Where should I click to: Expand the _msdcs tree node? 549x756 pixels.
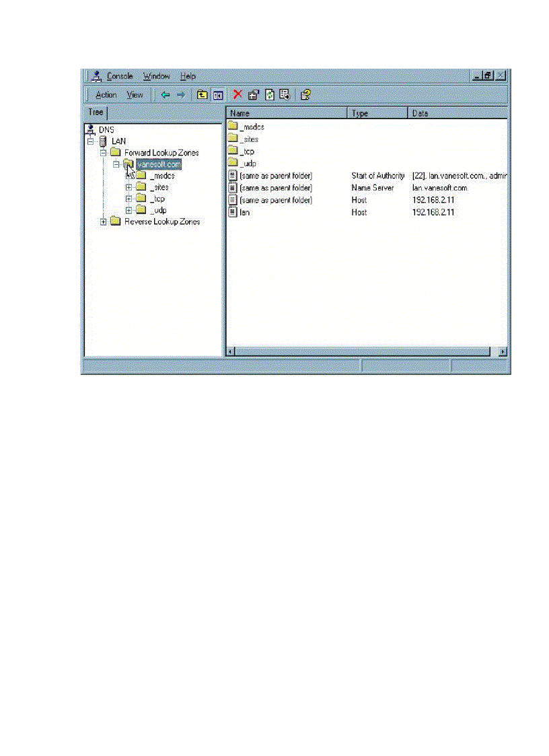[x=129, y=176]
